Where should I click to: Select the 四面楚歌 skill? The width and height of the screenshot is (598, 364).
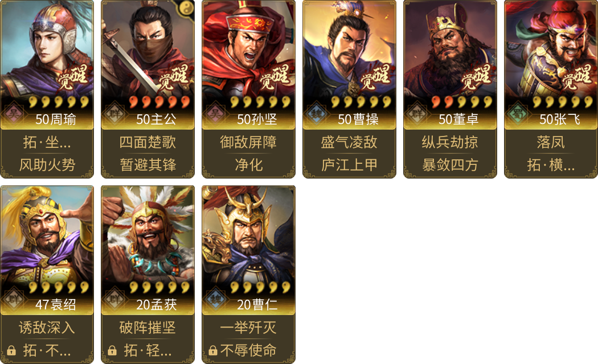(148, 142)
